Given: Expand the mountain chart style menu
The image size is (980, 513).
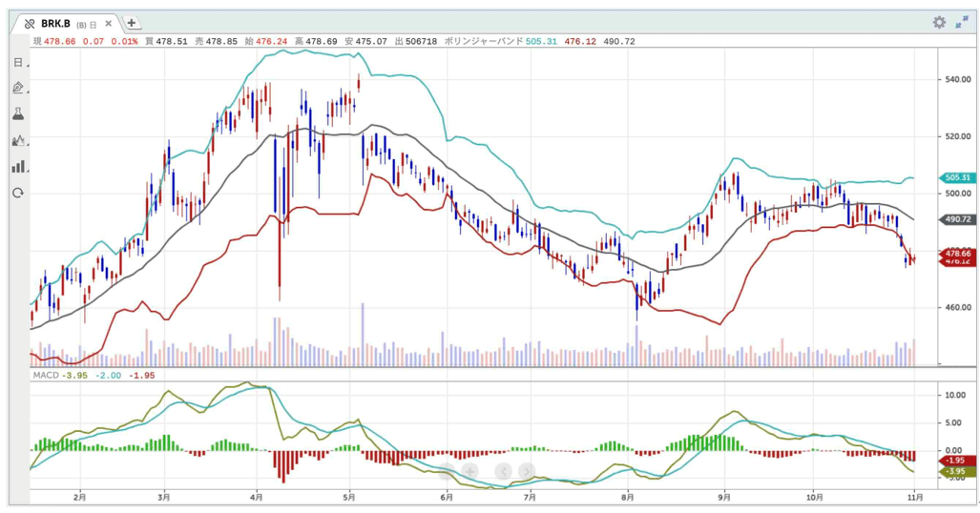Looking at the screenshot, I should pos(18,140).
